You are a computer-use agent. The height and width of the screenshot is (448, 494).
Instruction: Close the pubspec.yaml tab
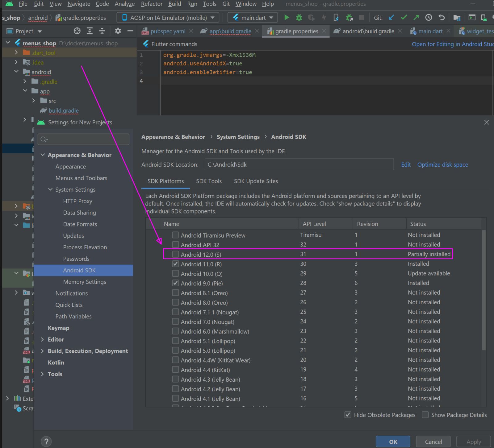191,31
